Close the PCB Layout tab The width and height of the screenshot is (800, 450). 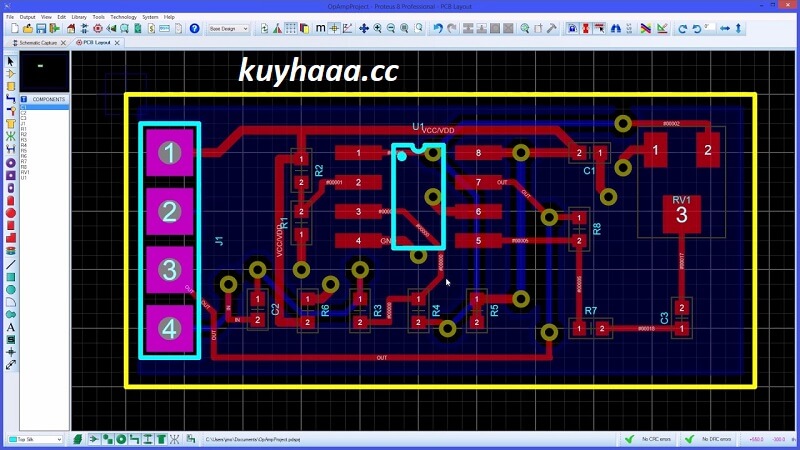(117, 43)
